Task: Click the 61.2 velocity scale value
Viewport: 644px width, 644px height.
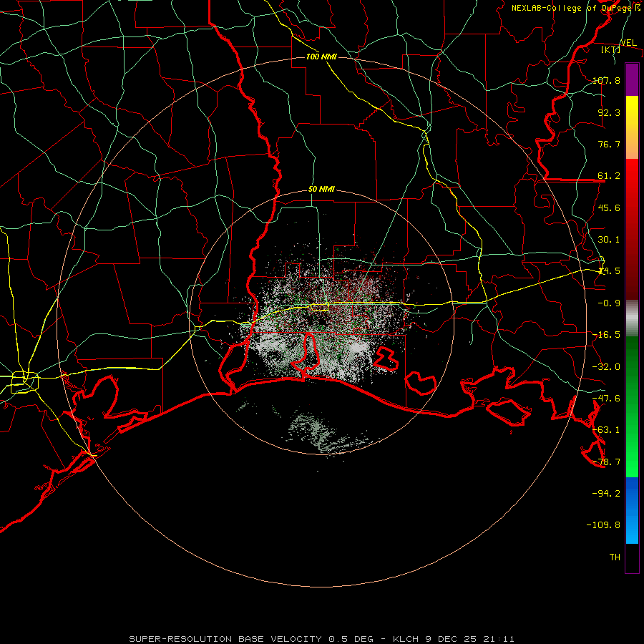Action: point(609,176)
